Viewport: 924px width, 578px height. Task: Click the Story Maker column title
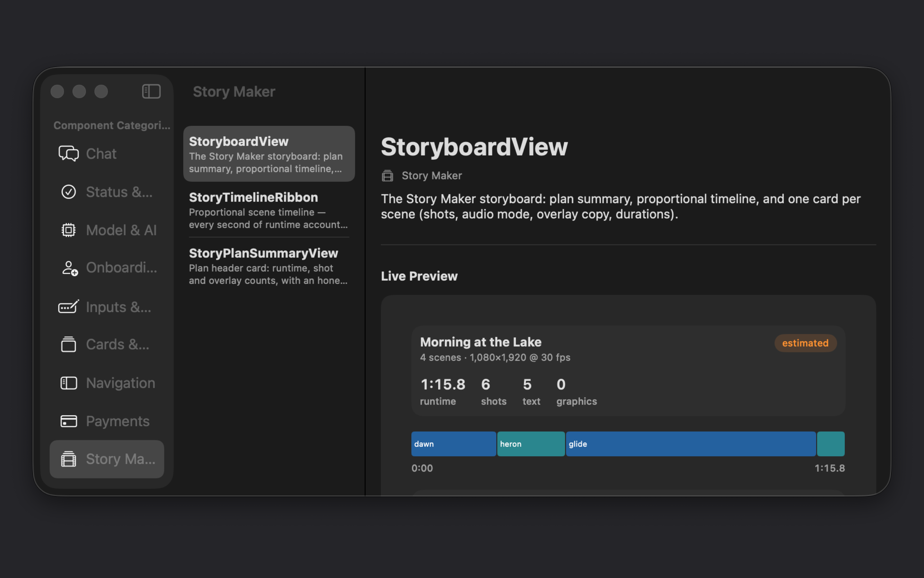[x=234, y=92]
